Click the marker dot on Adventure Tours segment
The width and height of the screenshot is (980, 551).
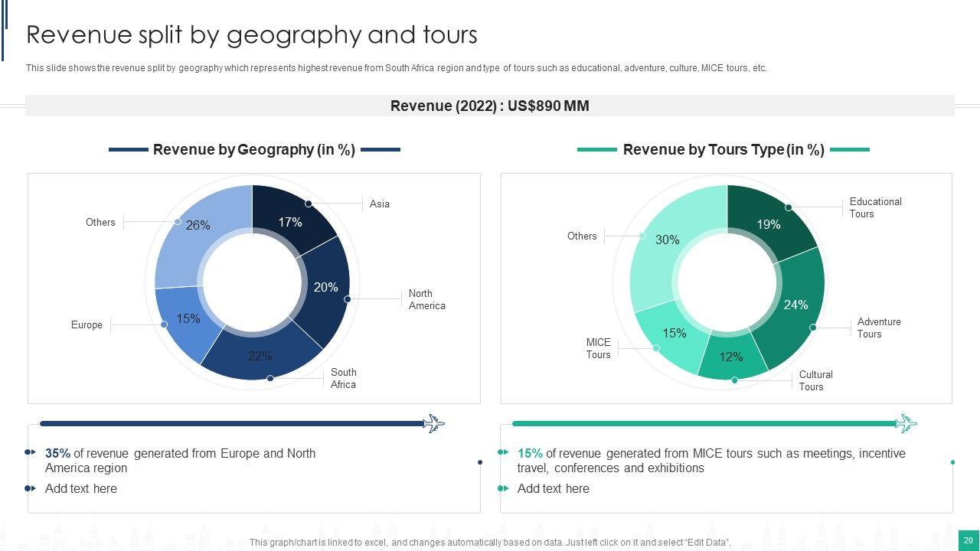(813, 328)
